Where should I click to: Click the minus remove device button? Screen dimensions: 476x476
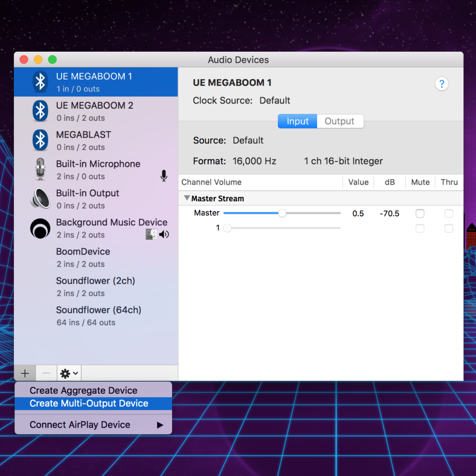[x=46, y=373]
